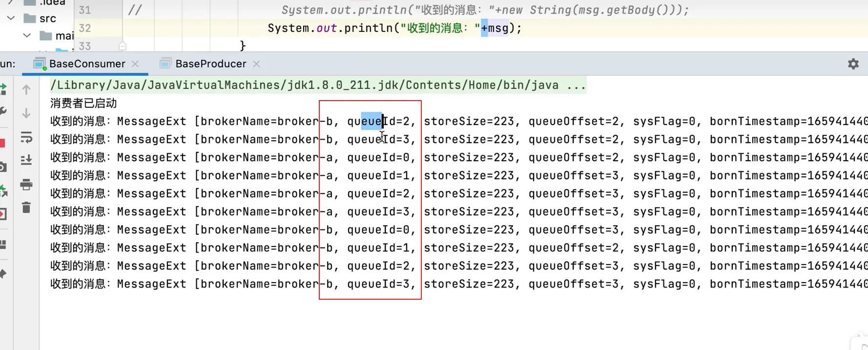This screenshot has height=350, width=868.
Task: Clear console with the trash icon
Action: coord(26,208)
